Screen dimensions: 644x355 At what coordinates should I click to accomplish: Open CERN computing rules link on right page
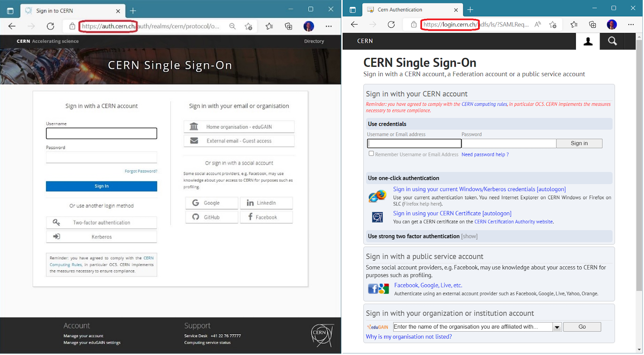[x=484, y=104]
